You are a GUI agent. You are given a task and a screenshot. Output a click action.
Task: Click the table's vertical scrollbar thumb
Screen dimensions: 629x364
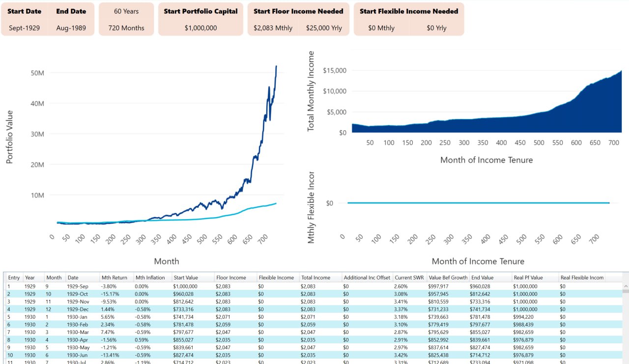(625, 291)
